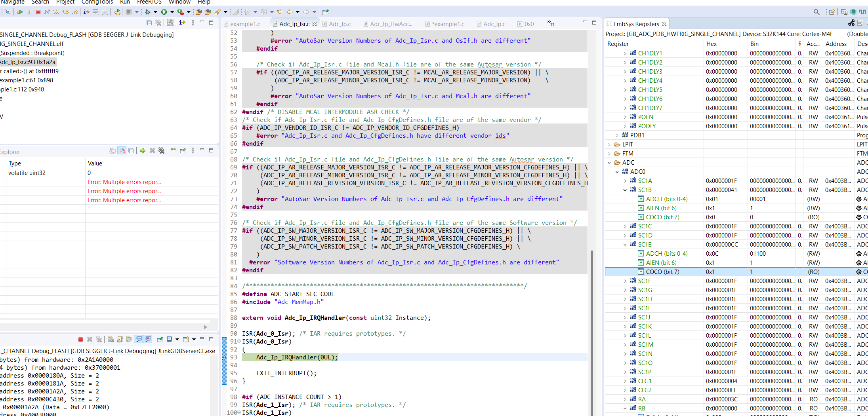868x416 pixels.
Task: Pin the console using the pin icon
Action: point(160,339)
